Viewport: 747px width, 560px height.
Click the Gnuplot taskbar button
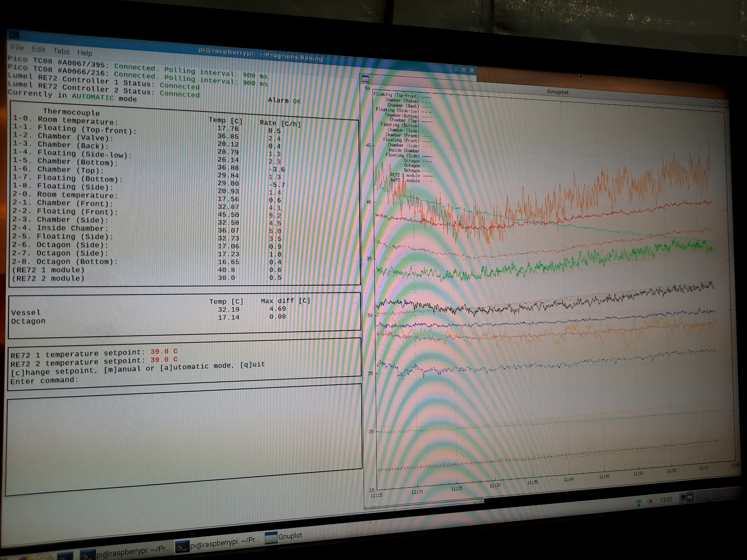pyautogui.click(x=283, y=536)
